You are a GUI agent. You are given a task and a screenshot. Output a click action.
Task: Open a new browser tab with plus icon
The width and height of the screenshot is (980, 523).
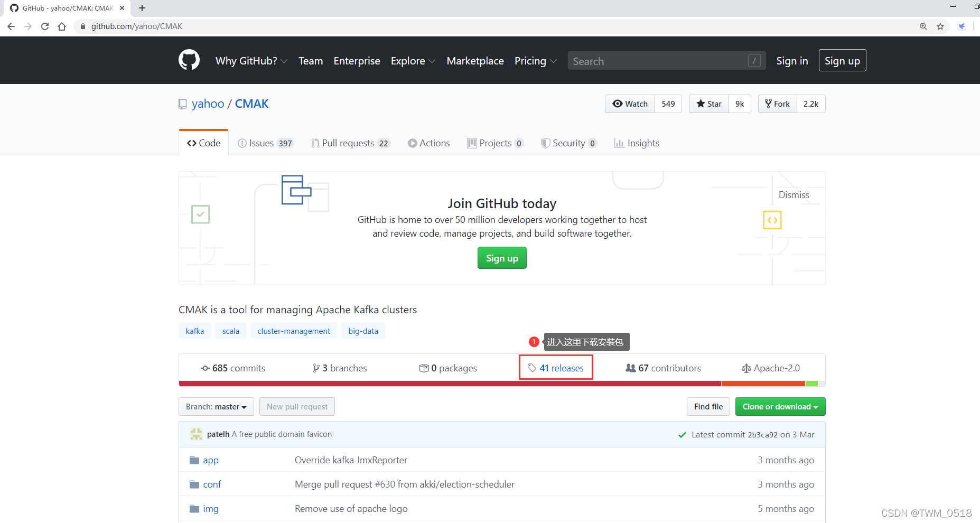click(142, 8)
